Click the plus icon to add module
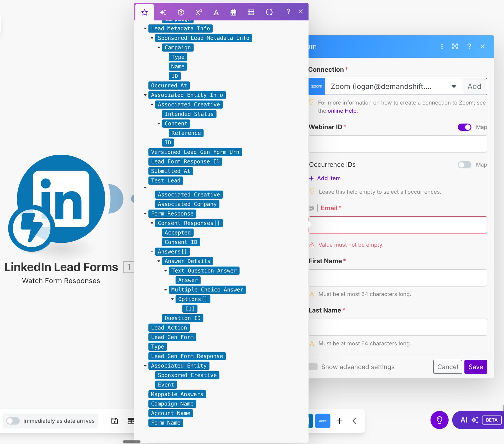Image resolution: width=504 pixels, height=444 pixels. (x=339, y=421)
